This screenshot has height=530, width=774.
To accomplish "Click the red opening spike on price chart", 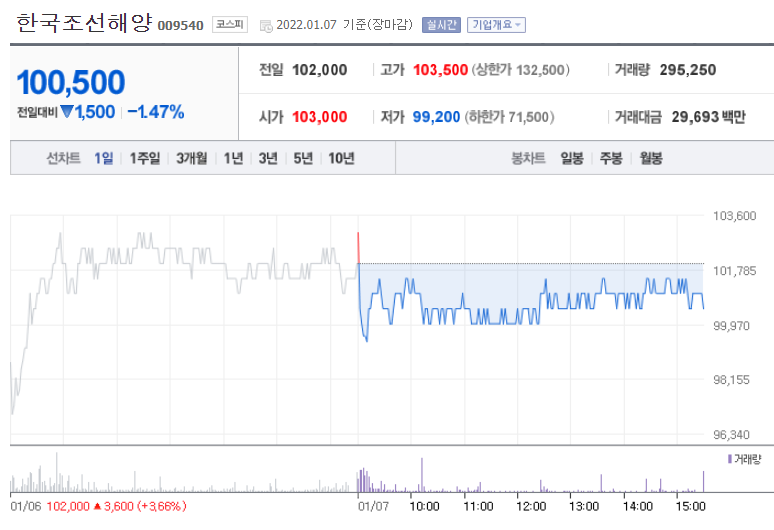I will click(x=358, y=248).
